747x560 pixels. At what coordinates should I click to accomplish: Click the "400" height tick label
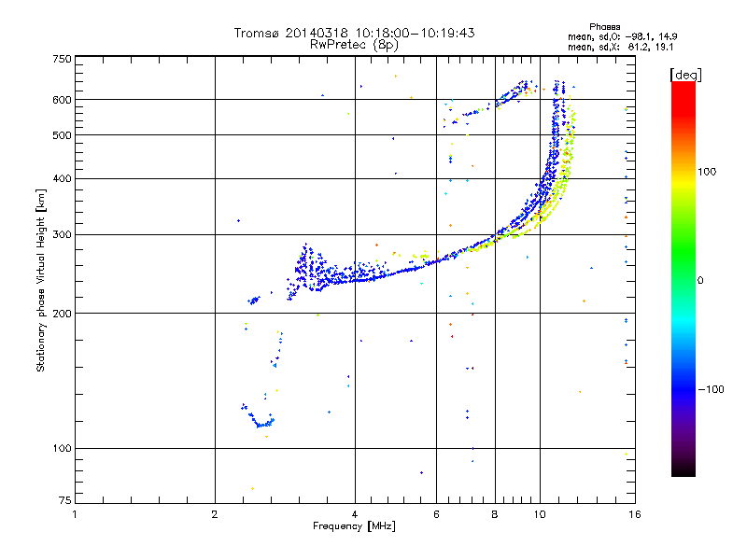coord(62,178)
